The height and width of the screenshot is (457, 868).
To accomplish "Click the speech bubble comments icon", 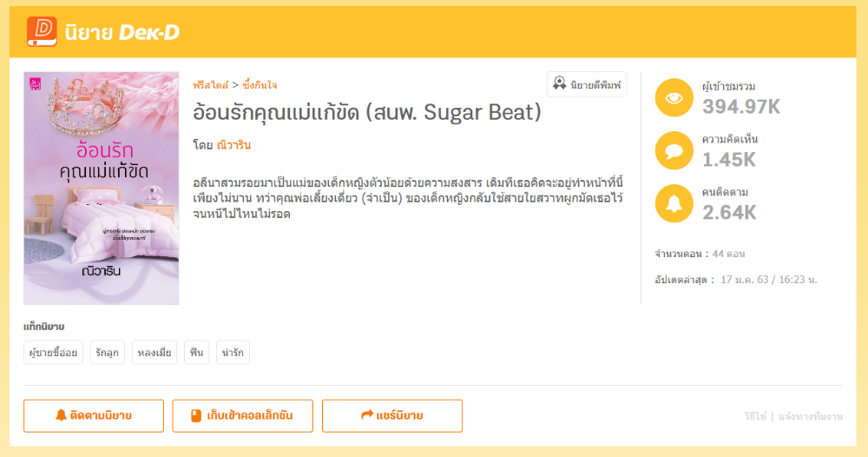I will pyautogui.click(x=674, y=150).
